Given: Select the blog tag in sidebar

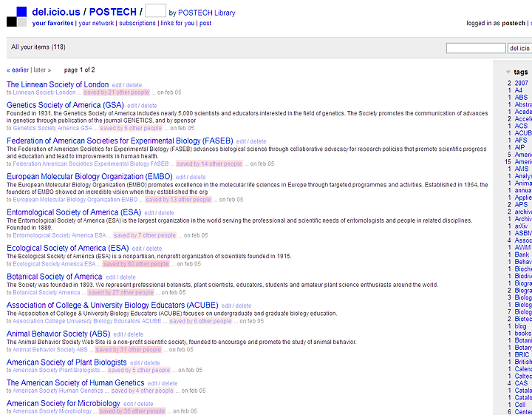Looking at the screenshot, I should (x=520, y=326).
